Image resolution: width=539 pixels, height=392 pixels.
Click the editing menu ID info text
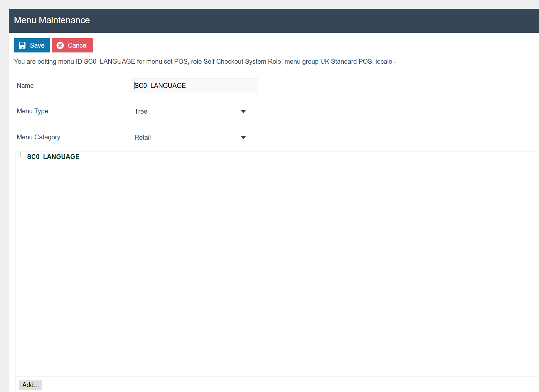(x=205, y=61)
